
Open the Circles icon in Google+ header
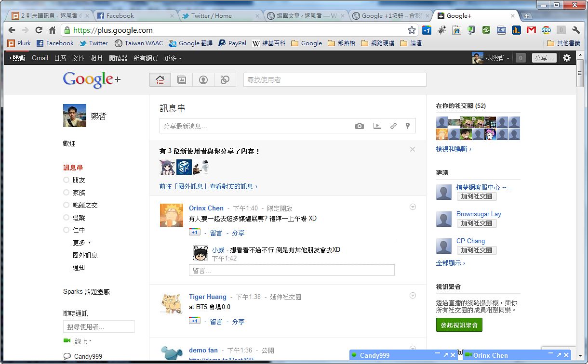click(x=225, y=80)
